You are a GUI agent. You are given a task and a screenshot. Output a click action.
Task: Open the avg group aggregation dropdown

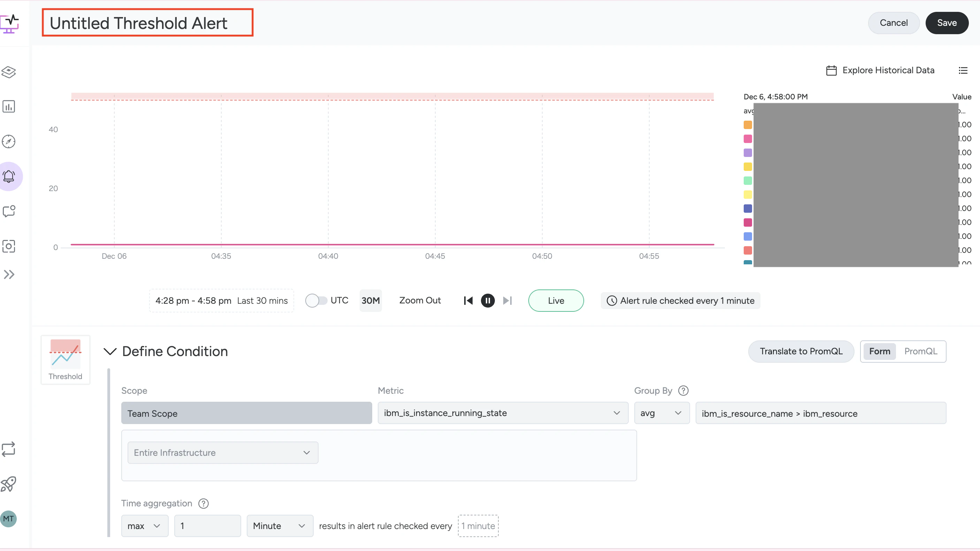pos(661,413)
